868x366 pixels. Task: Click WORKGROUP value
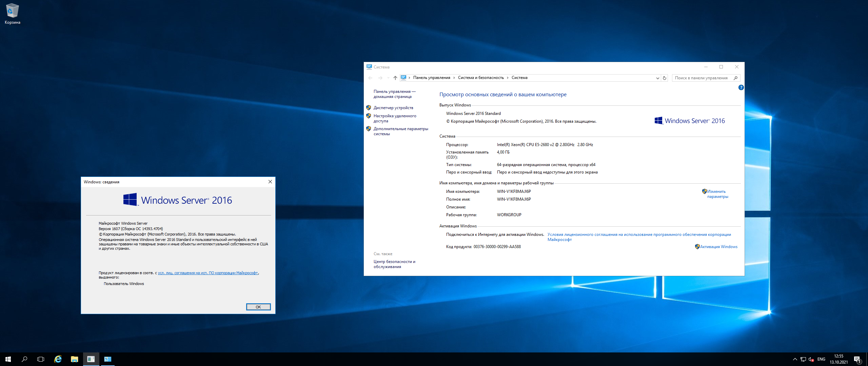(509, 215)
